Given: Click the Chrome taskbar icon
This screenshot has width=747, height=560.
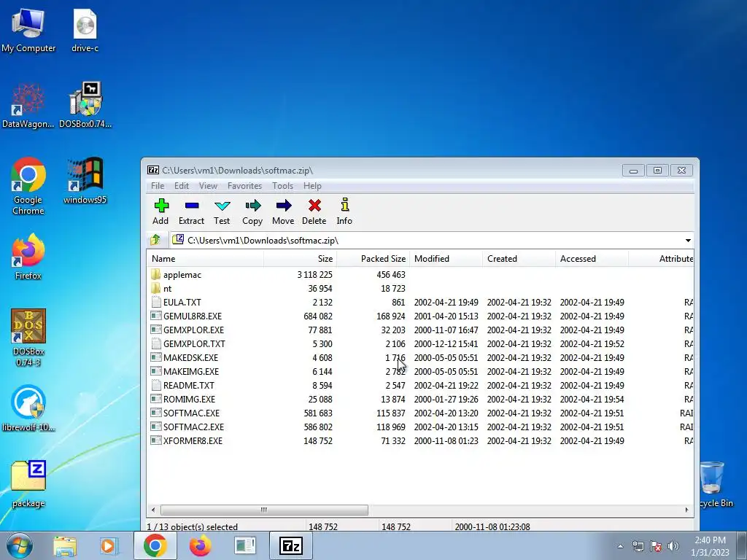Looking at the screenshot, I should (x=155, y=545).
